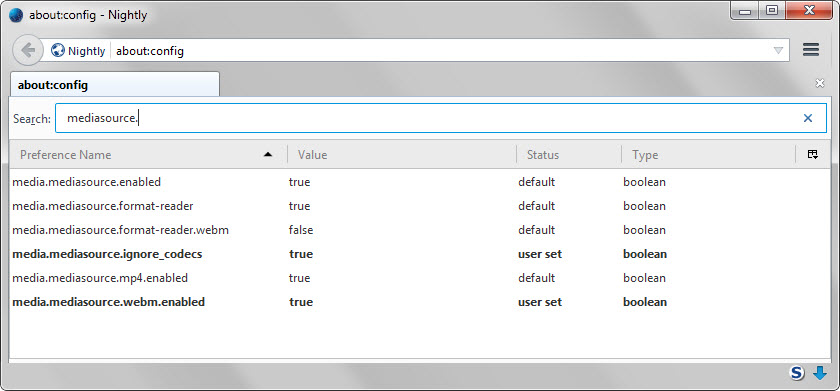Click user set status of webm.enabled
The image size is (840, 391).
[540, 302]
